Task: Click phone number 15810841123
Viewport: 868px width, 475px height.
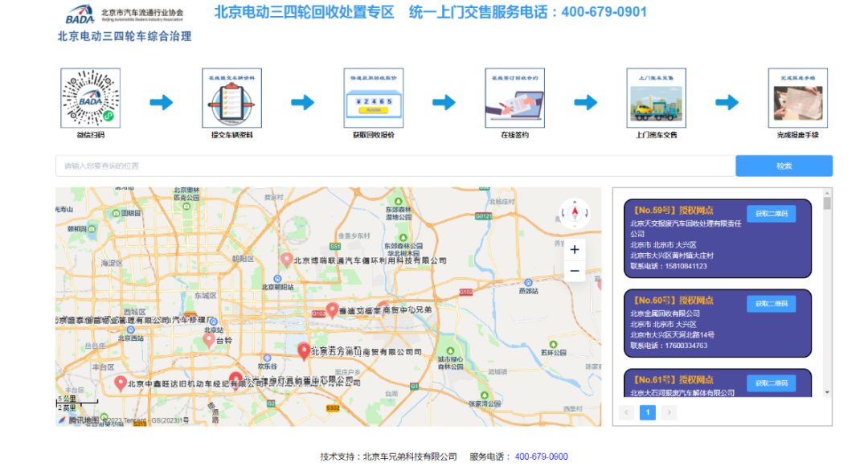Action: coord(686,266)
